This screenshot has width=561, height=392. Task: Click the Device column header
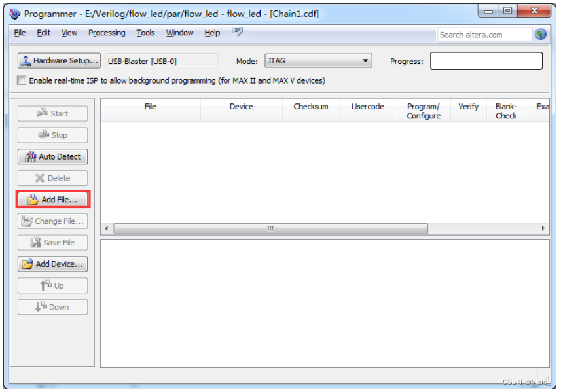click(241, 111)
